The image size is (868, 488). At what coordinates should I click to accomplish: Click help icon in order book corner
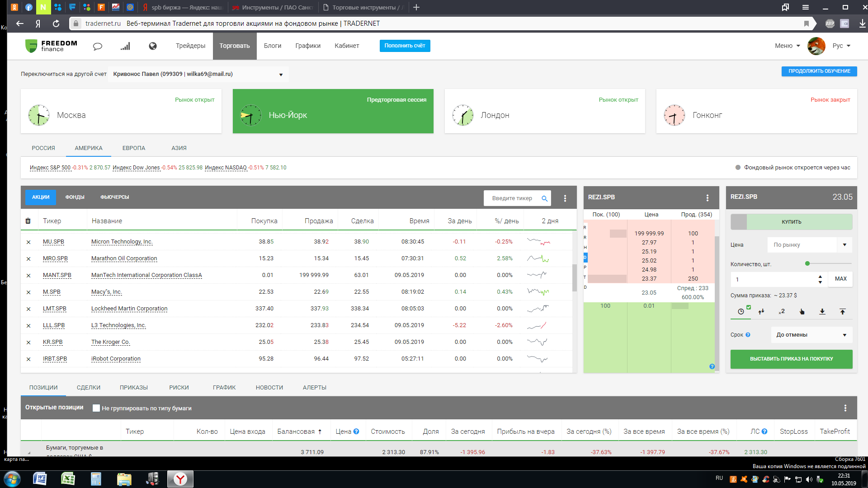coord(712,366)
